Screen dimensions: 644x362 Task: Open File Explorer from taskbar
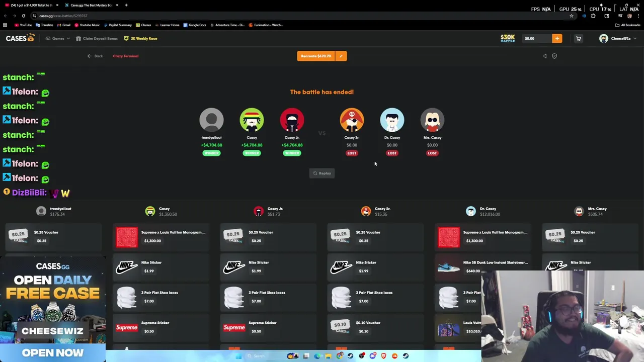point(328,356)
